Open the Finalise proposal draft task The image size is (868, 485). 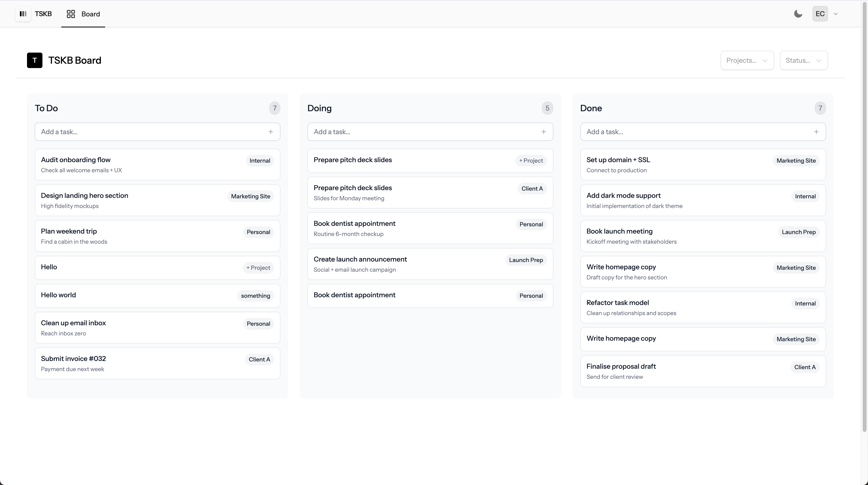tap(703, 371)
